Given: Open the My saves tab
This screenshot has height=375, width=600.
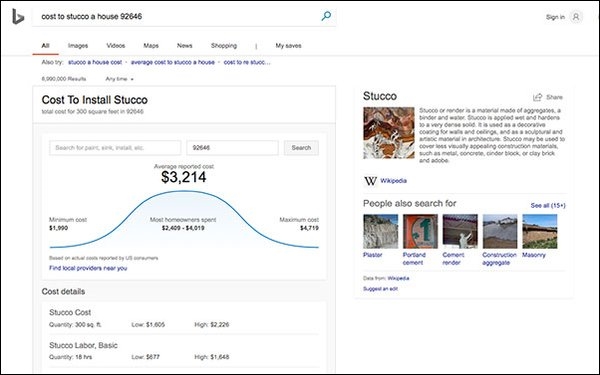Looking at the screenshot, I should (289, 46).
